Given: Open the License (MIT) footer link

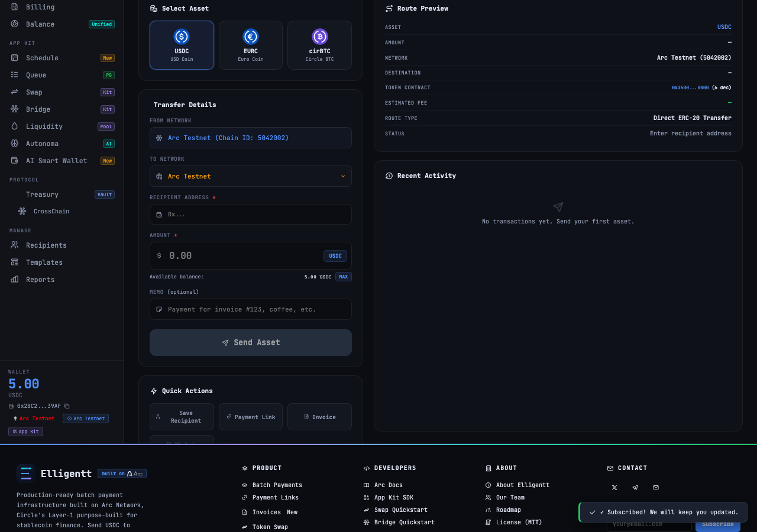Looking at the screenshot, I should pos(519,523).
